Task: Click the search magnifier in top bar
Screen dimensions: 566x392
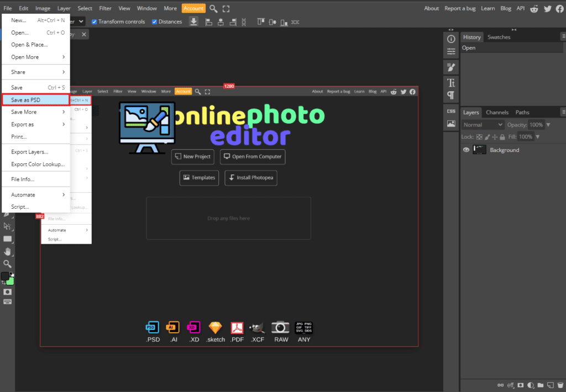Action: click(213, 8)
